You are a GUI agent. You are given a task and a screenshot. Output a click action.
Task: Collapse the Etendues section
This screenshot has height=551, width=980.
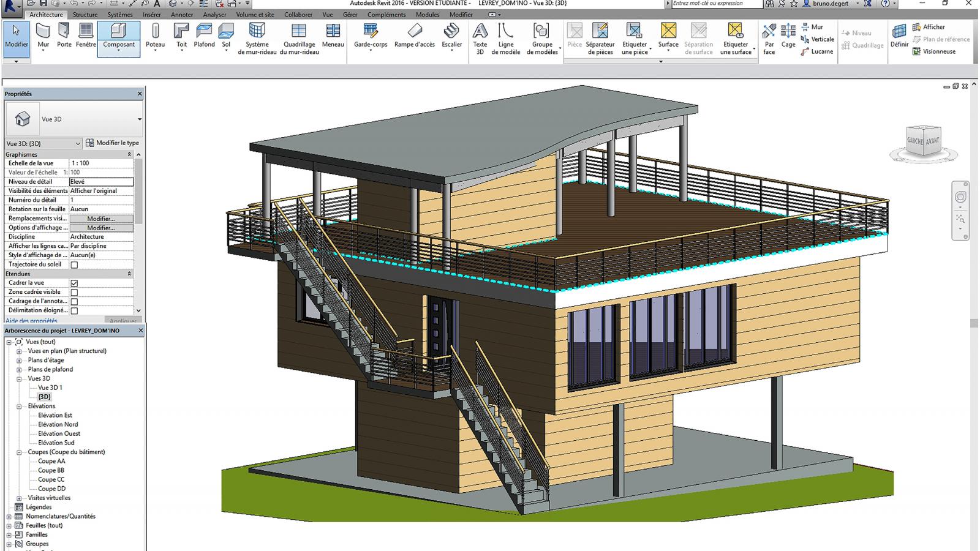tap(129, 274)
